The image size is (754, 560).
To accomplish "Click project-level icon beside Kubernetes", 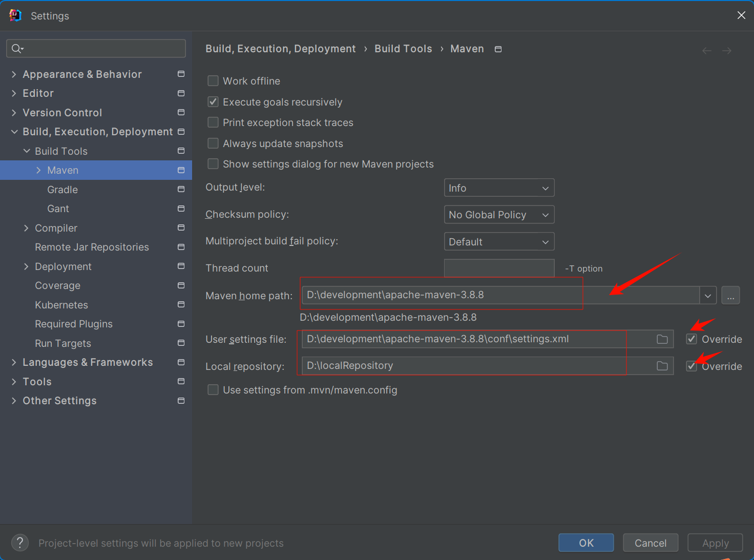I will click(x=181, y=304).
